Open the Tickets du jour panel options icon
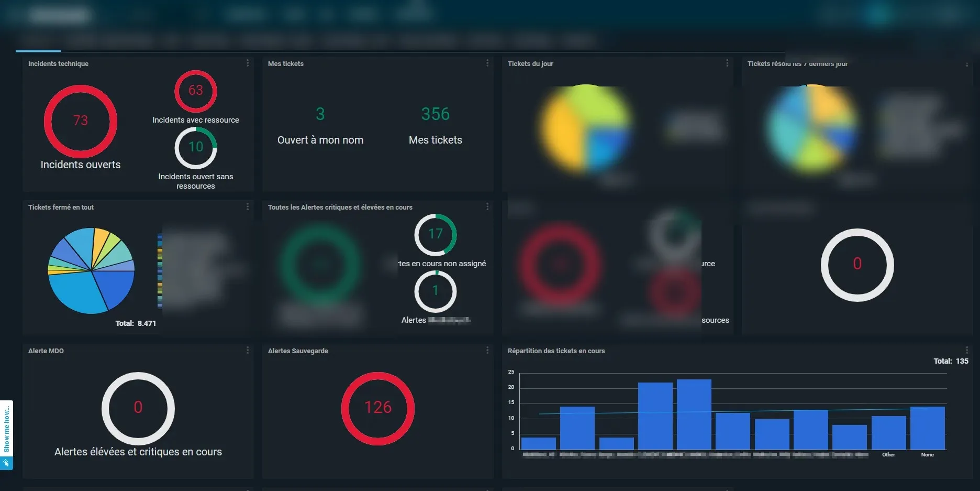This screenshot has height=491, width=980. (x=727, y=63)
